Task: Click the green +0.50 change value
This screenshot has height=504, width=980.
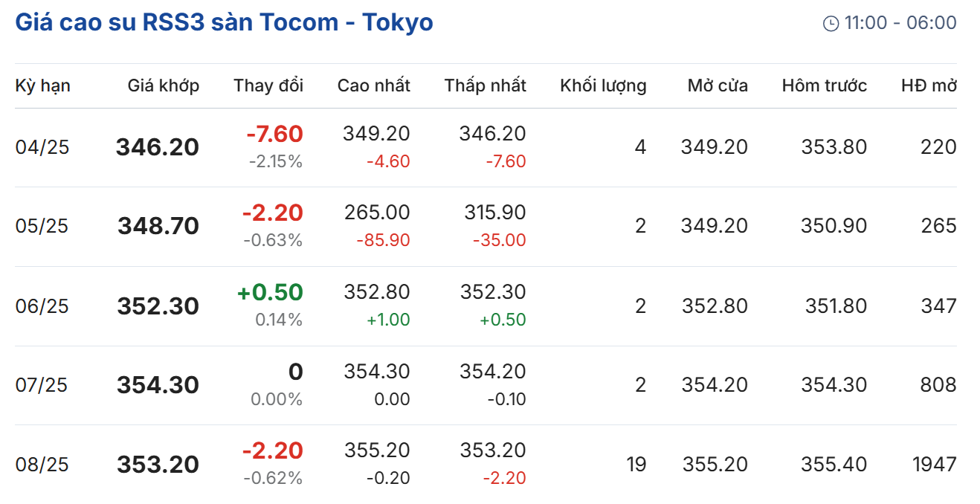Action: pyautogui.click(x=270, y=292)
